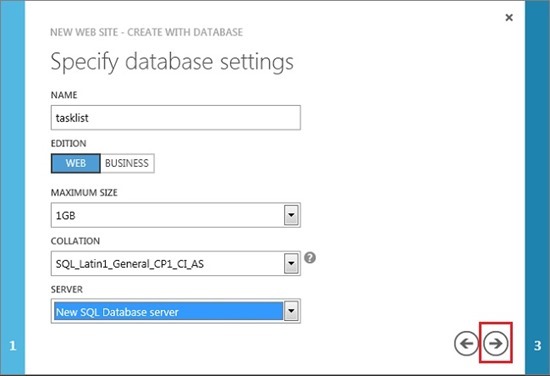Open the collation help question mark
The height and width of the screenshot is (376, 550).
click(x=310, y=258)
